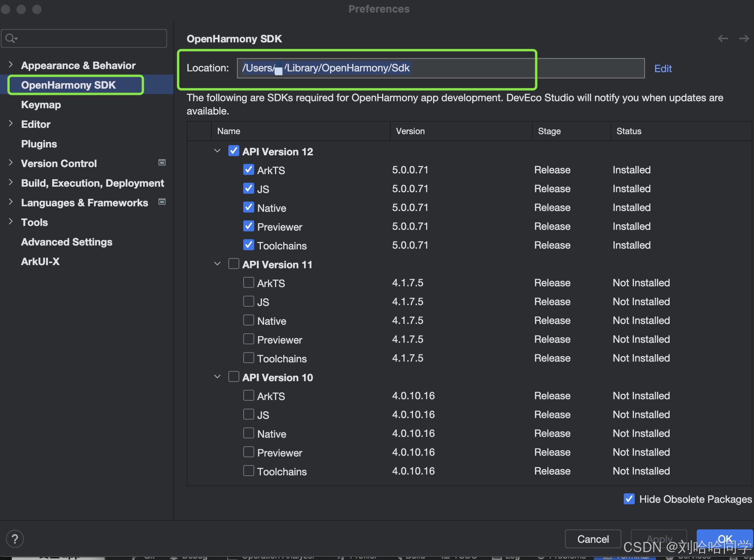Screen dimensions: 754x560
Task: Expand Appearance & Behavior settings section
Action: pos(11,65)
